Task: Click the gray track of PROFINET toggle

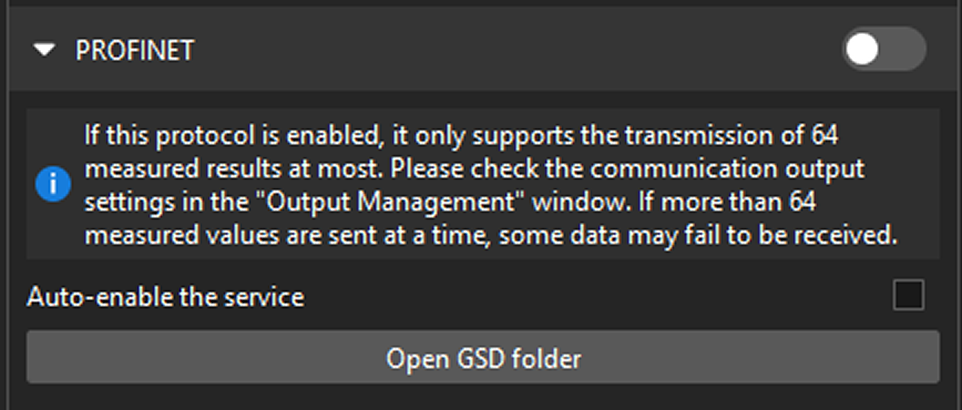Action: pos(903,50)
